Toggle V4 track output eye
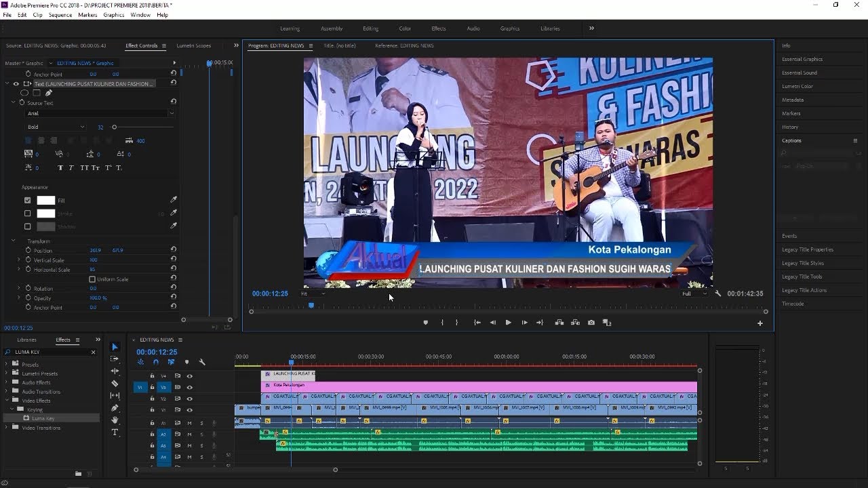Screen dimensions: 868x488 (x=190, y=376)
